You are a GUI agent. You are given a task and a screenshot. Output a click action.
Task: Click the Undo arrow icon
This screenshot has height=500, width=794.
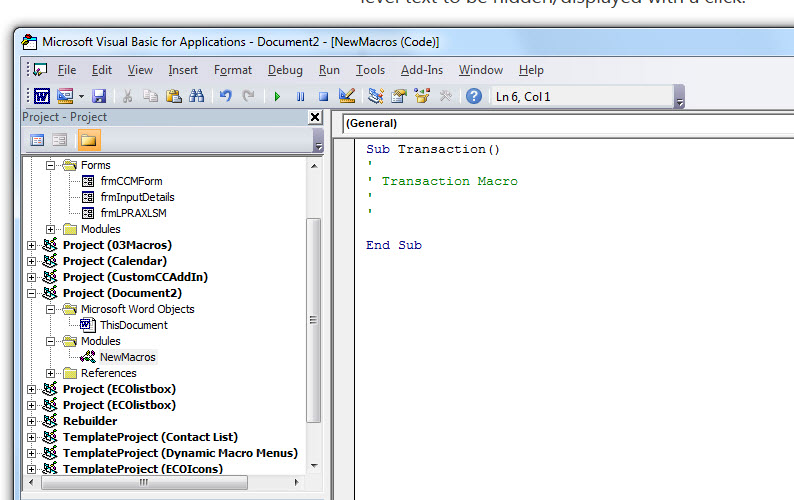point(225,95)
